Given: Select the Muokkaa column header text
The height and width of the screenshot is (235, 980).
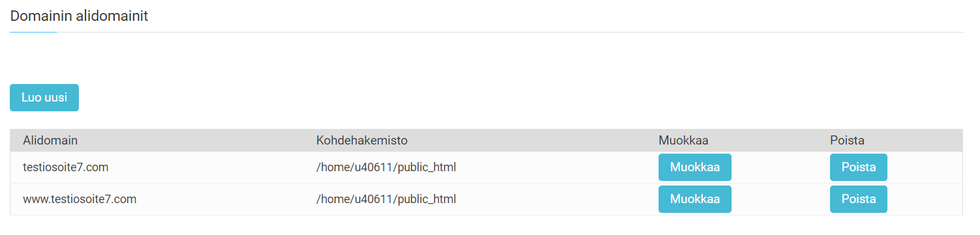Looking at the screenshot, I should tap(683, 140).
